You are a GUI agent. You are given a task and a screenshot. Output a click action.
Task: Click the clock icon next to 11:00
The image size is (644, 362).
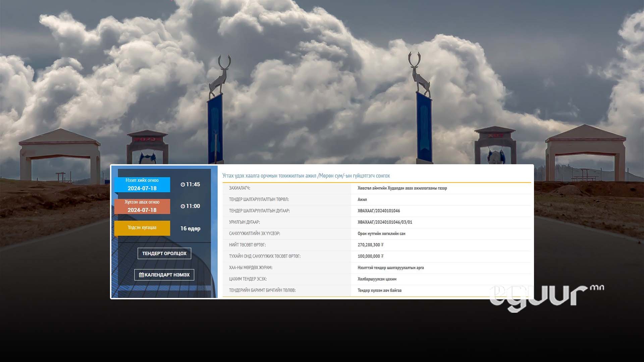point(183,206)
